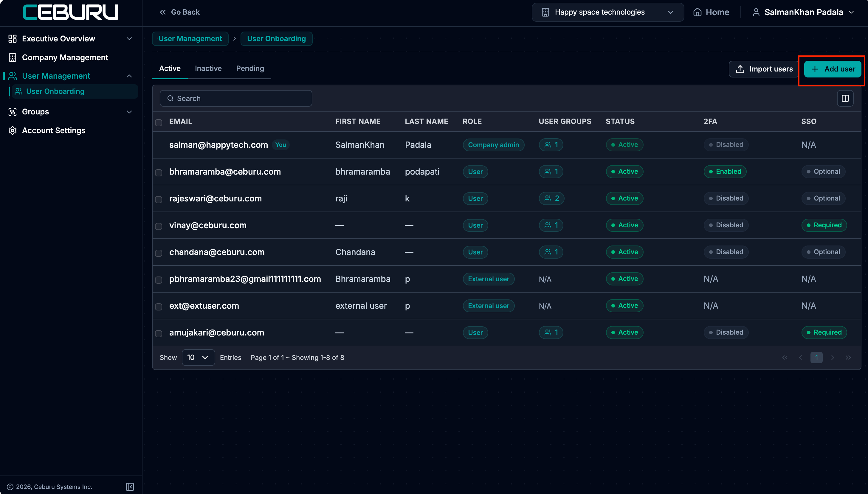Click the Go Back link
The image size is (868, 494).
pos(179,12)
